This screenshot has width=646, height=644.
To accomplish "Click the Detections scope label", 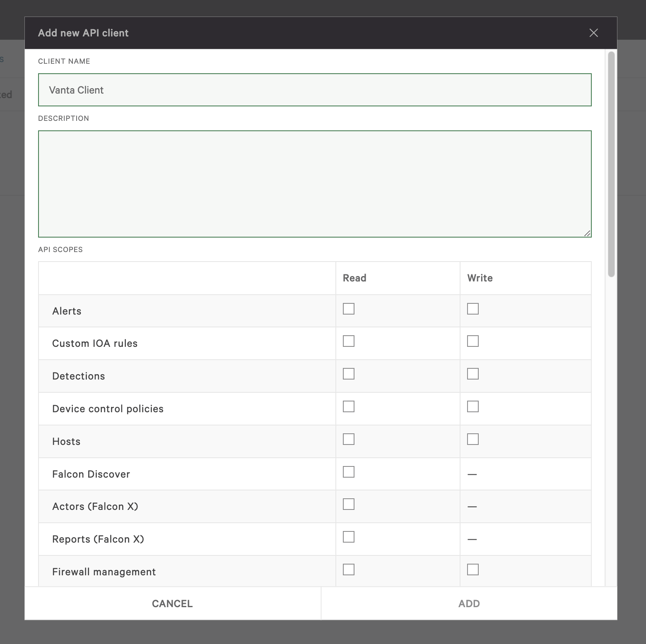I will click(79, 376).
